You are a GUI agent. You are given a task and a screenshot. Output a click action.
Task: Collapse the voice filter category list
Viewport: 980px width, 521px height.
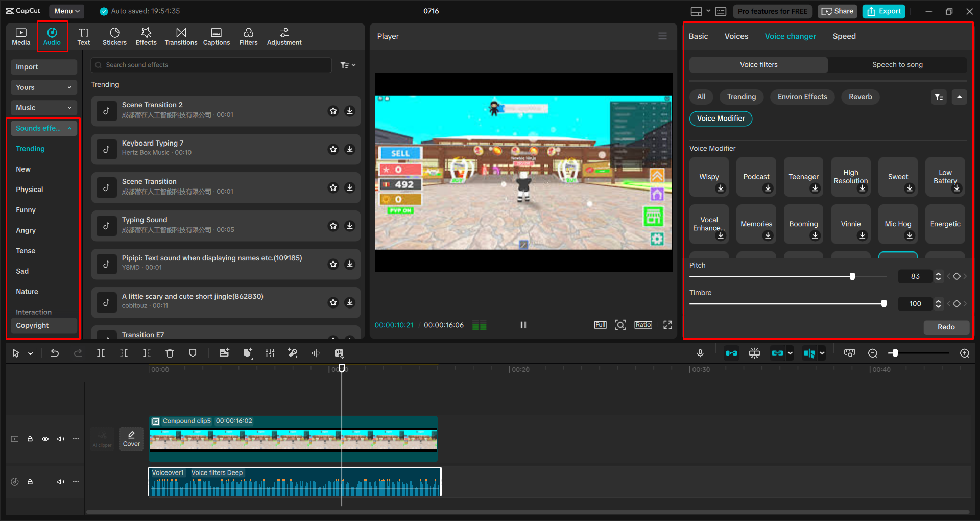click(959, 97)
